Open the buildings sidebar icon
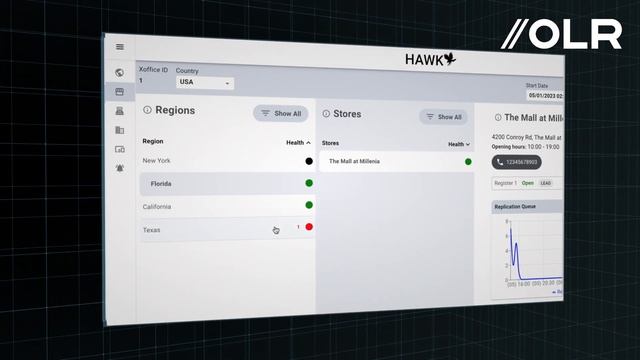 (x=120, y=130)
